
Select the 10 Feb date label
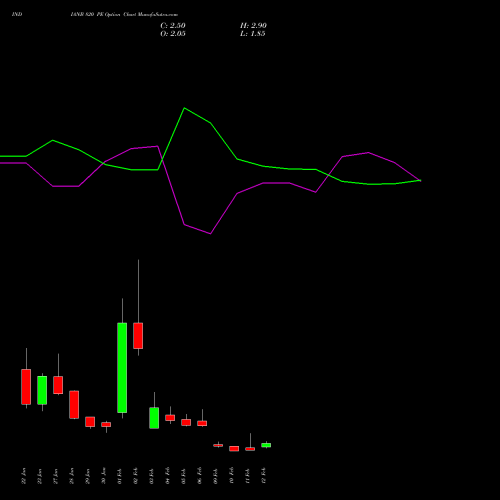click(232, 476)
